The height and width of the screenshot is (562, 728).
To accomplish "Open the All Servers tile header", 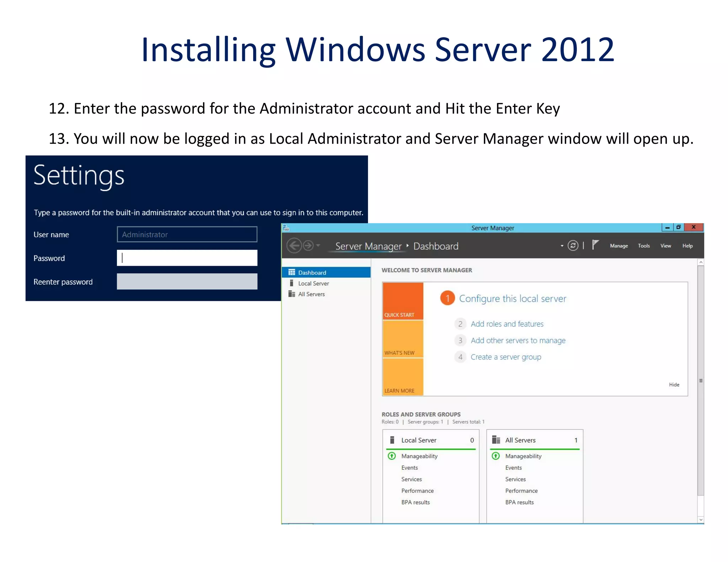I will [535, 440].
